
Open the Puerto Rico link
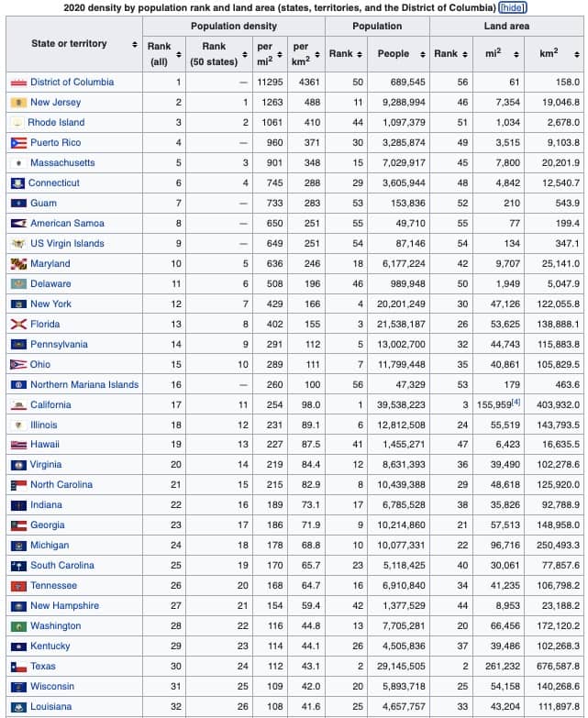tap(55, 142)
